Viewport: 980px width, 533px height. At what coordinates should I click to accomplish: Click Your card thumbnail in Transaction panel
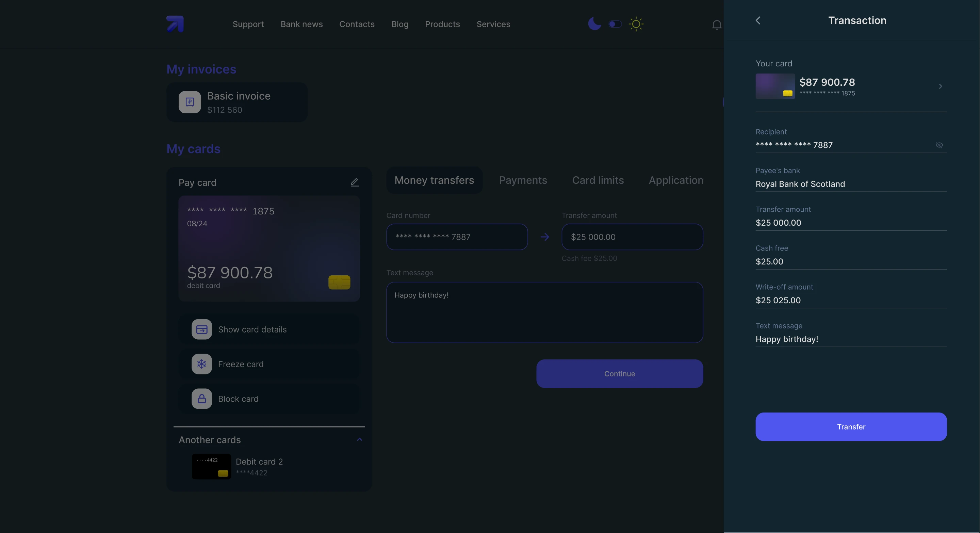(775, 86)
